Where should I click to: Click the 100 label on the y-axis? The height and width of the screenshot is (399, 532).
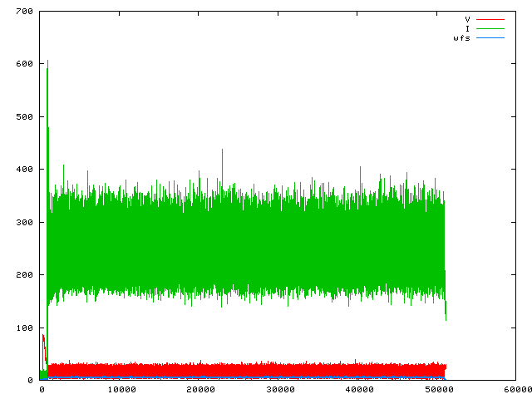(24, 328)
